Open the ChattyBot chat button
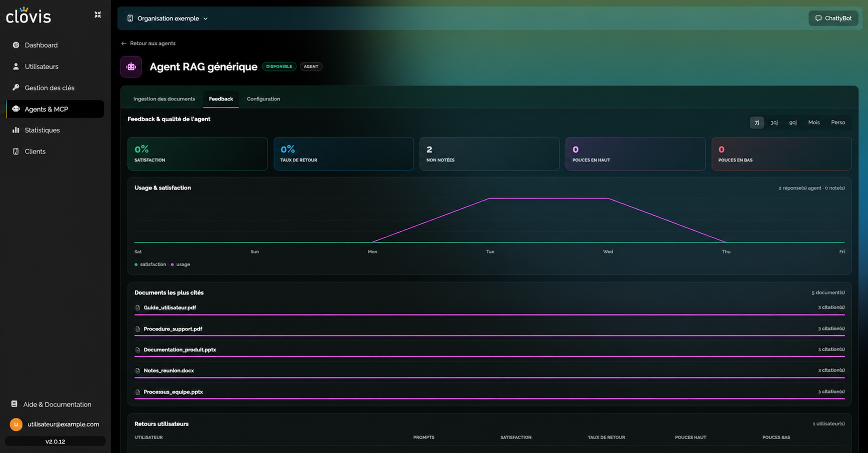The height and width of the screenshot is (453, 868). click(x=833, y=18)
